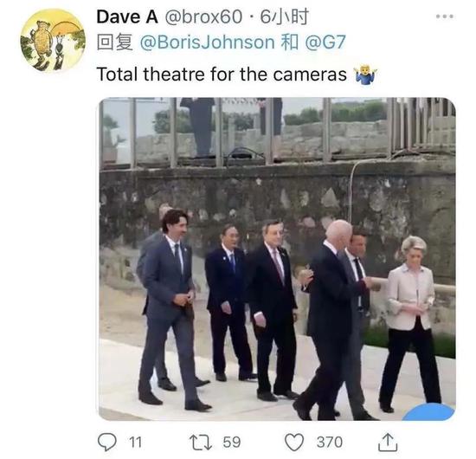This screenshot has height=459, width=476.
Task: Tap the reply speech bubble icon
Action: [x=107, y=442]
